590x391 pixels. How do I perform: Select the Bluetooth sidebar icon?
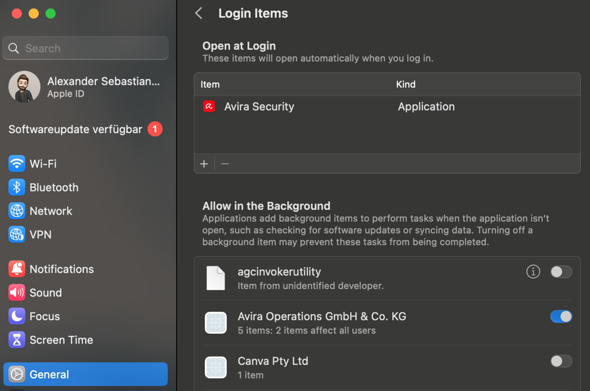pos(17,187)
